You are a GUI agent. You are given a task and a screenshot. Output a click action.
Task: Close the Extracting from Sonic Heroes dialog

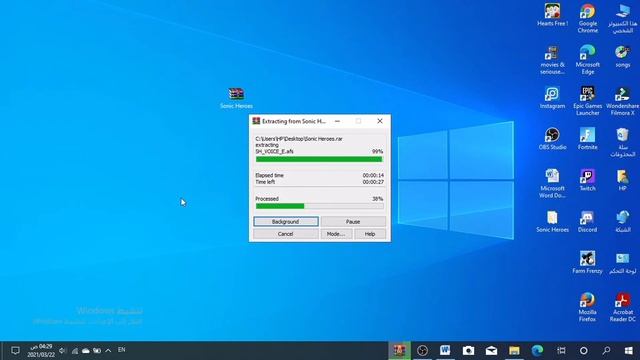click(380, 121)
